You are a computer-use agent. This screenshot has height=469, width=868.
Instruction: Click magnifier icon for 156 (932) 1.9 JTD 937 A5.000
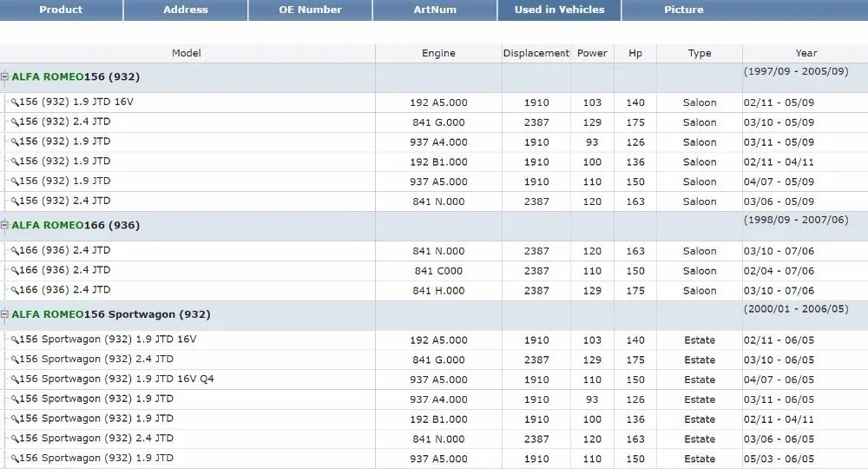tap(15, 182)
